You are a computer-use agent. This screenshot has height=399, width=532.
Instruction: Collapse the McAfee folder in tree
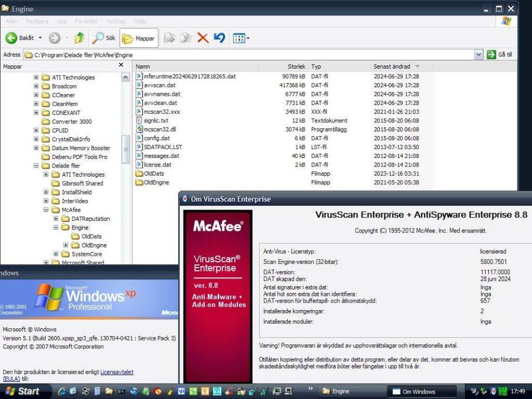click(46, 210)
